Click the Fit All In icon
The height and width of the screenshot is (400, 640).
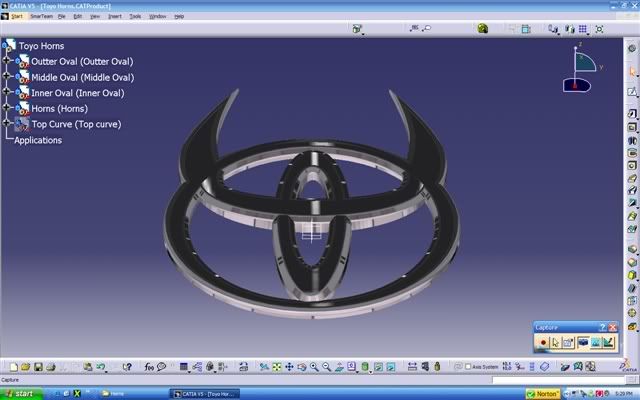(277, 367)
